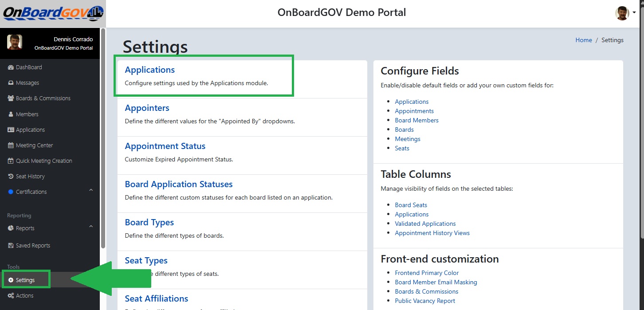The image size is (644, 310).
Task: Open Appointment Status settings
Action: click(x=165, y=146)
